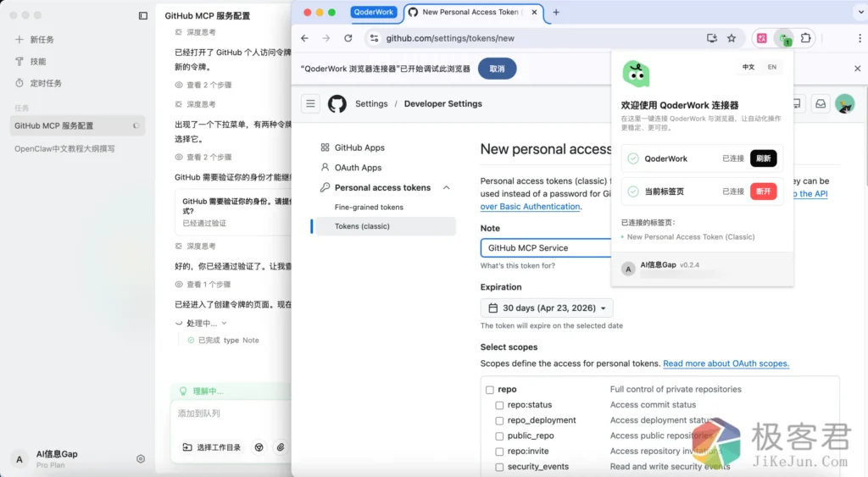The image size is (868, 477).
Task: Check the repo scope checkbox
Action: (x=490, y=390)
